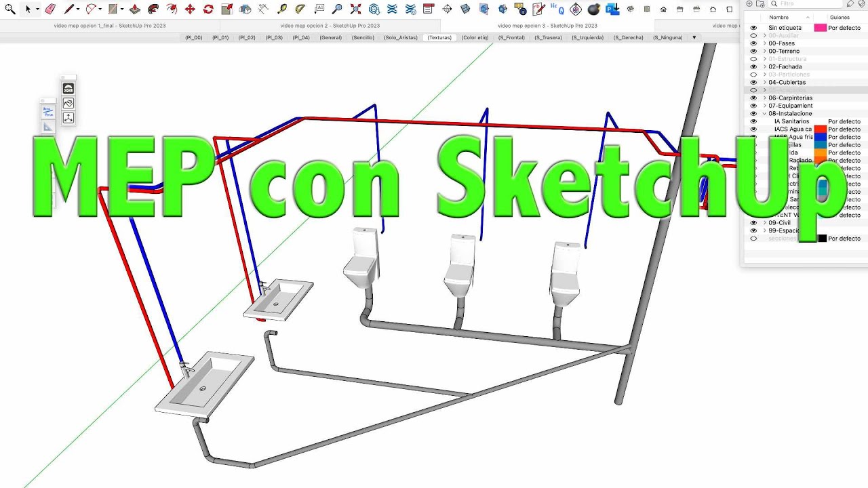Click the Zoom Extents icon

(355, 9)
